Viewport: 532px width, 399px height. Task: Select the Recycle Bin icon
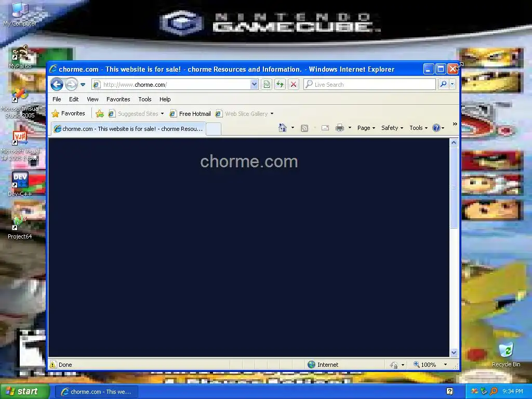(x=506, y=354)
